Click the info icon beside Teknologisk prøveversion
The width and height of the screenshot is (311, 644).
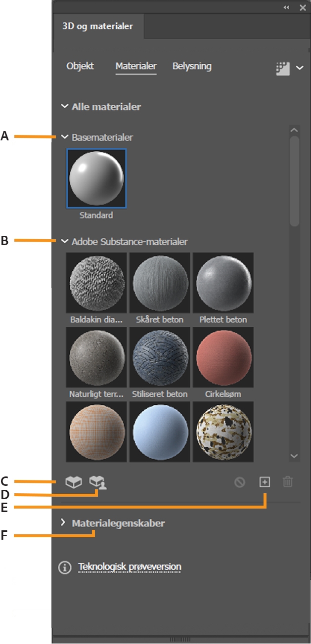click(65, 567)
